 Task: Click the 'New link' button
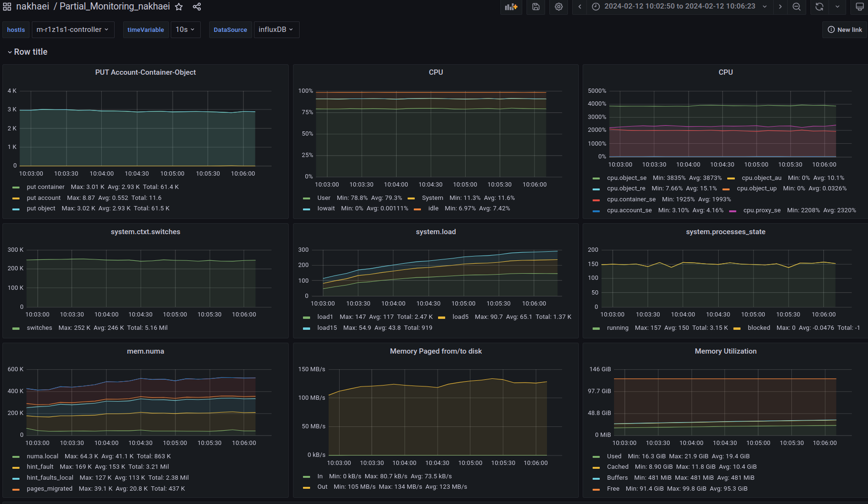845,30
